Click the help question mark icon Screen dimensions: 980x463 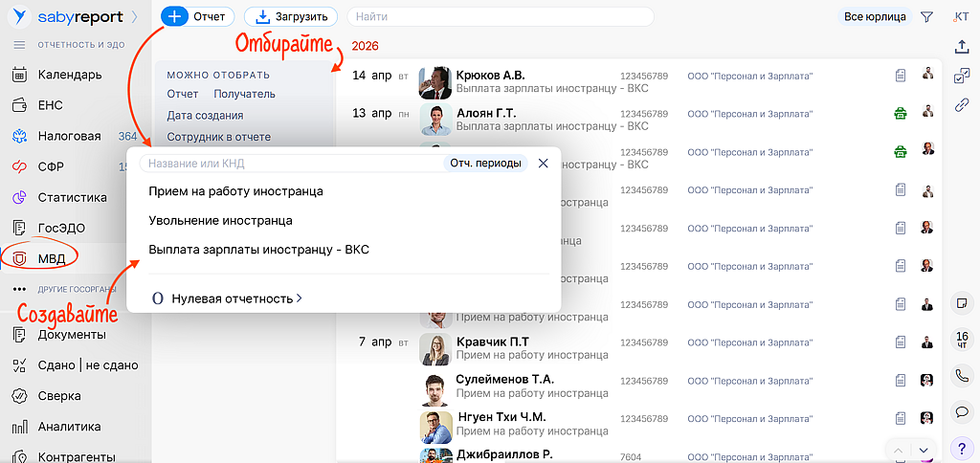pyautogui.click(x=962, y=448)
